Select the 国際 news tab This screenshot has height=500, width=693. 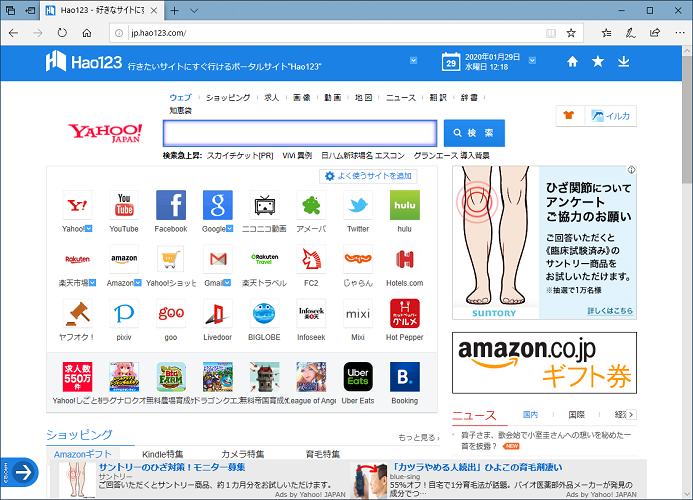point(576,415)
